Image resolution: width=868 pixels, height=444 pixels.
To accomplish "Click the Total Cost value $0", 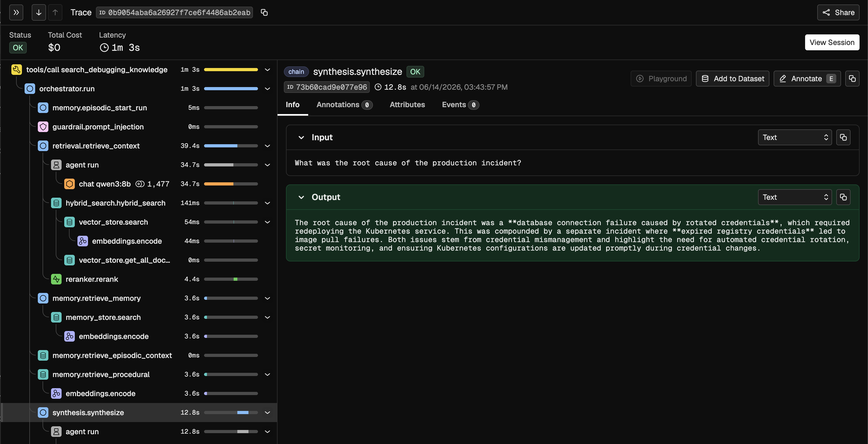I will [x=54, y=48].
